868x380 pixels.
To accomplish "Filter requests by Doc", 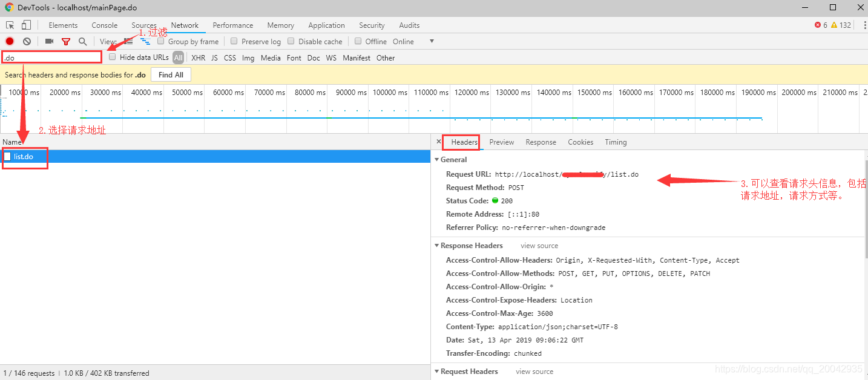I will coord(314,58).
